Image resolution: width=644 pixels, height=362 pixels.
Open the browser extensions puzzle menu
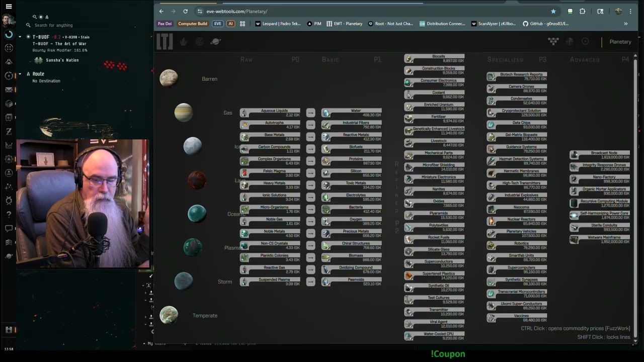click(583, 11)
